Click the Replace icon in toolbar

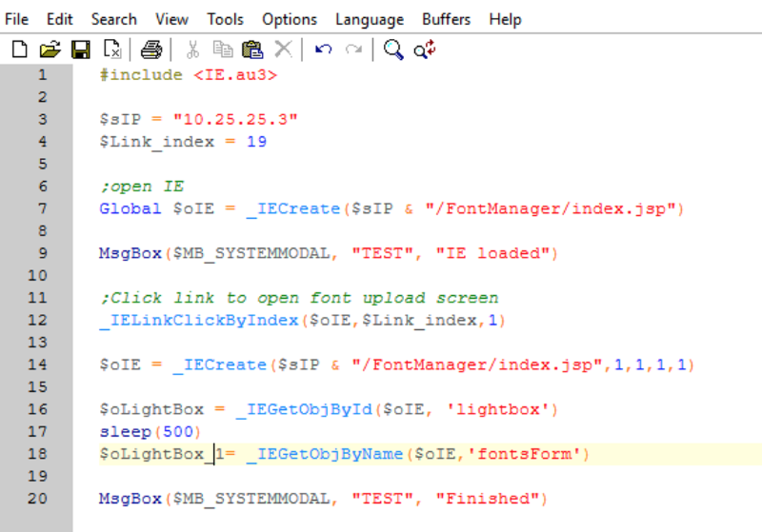tap(425, 49)
